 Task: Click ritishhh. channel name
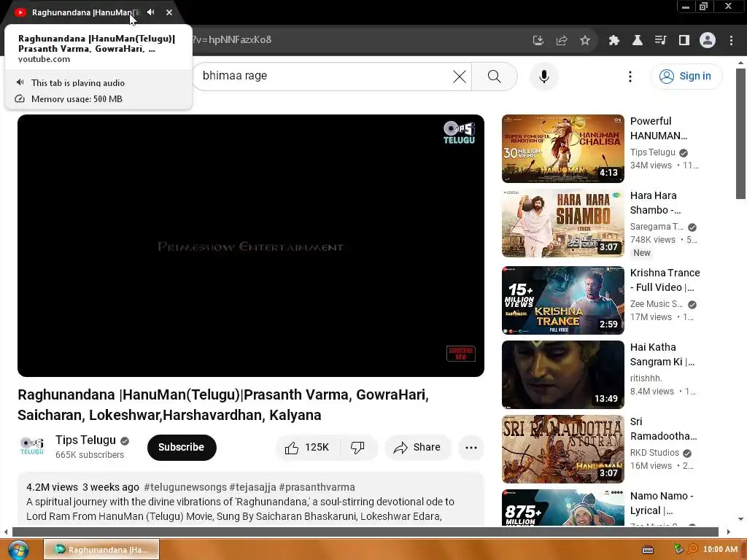[x=646, y=378]
